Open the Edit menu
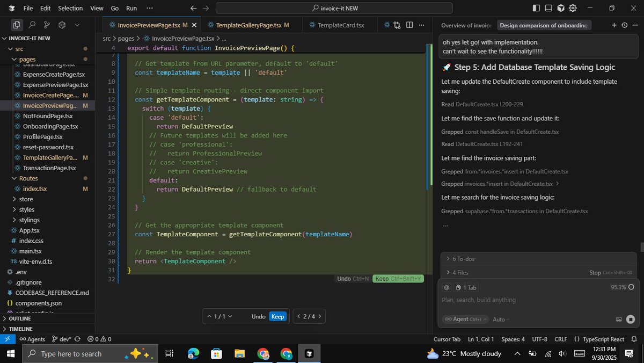Viewport: 644px width, 363px height. click(x=46, y=8)
